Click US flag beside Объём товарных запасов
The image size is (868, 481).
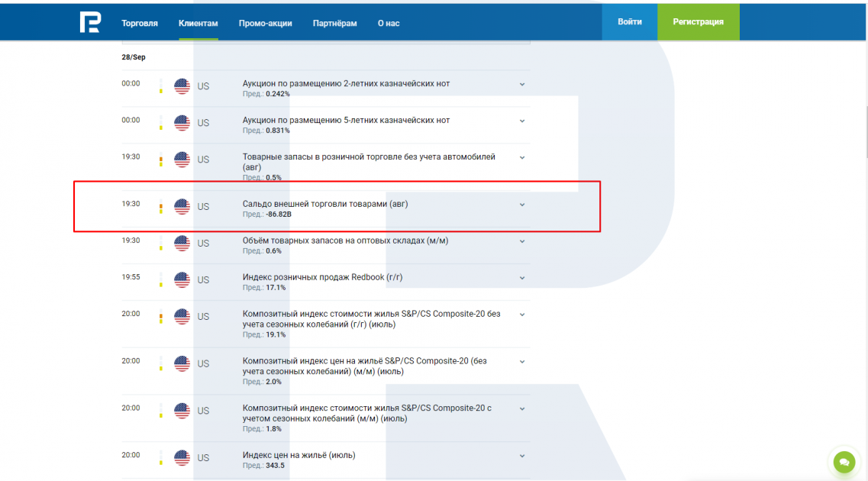(182, 243)
